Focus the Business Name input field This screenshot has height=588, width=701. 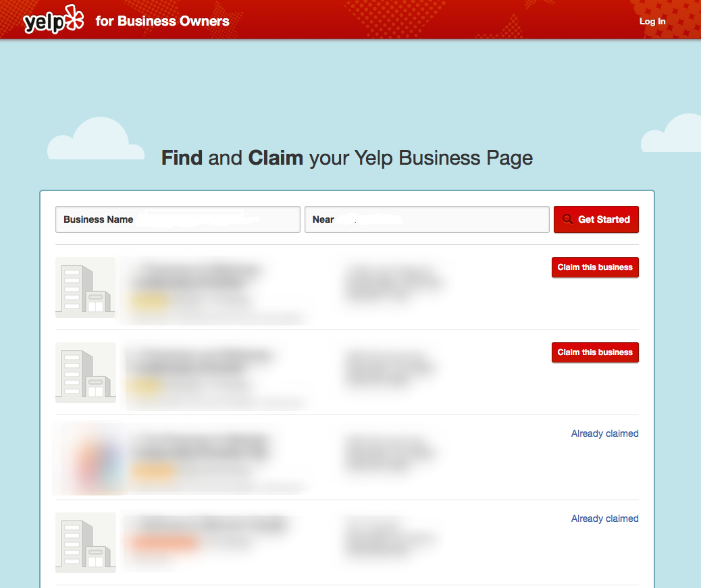[x=178, y=219]
